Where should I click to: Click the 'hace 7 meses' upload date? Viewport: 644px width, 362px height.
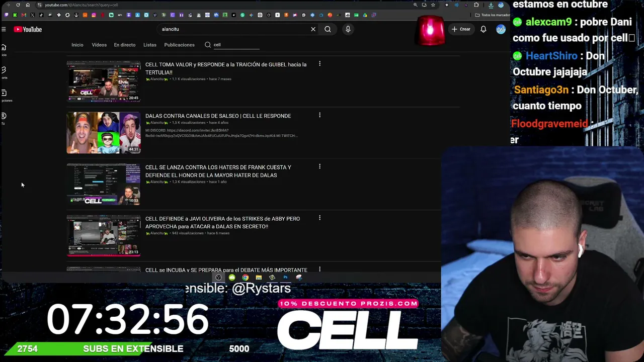220,79
